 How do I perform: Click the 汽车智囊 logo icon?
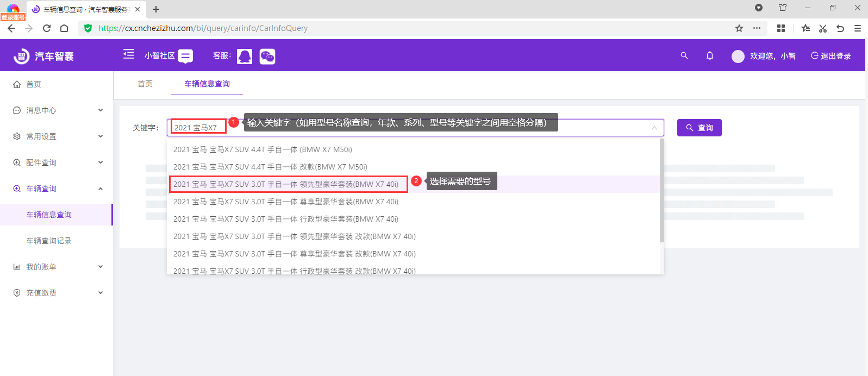click(x=21, y=56)
